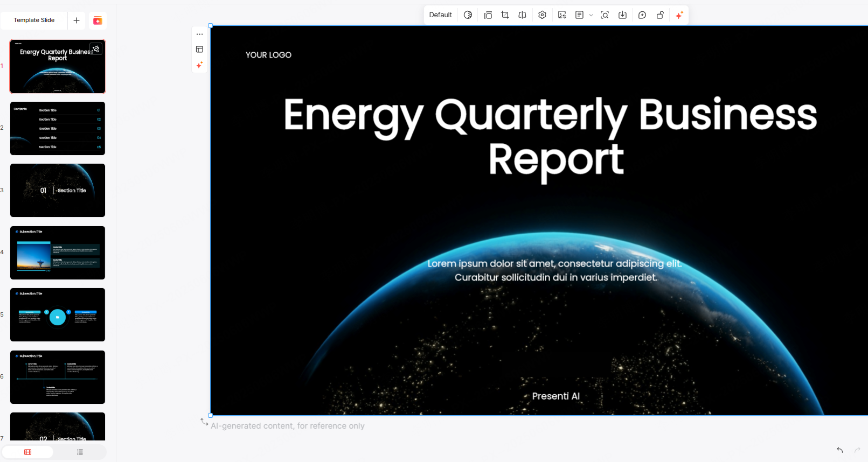Click the YOUR LOGO text on slide
This screenshot has height=462, width=868.
tap(268, 55)
